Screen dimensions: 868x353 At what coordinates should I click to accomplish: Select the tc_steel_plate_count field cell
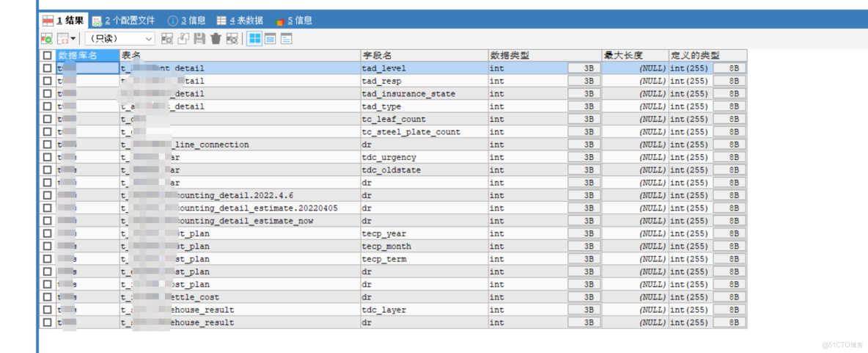[424, 132]
